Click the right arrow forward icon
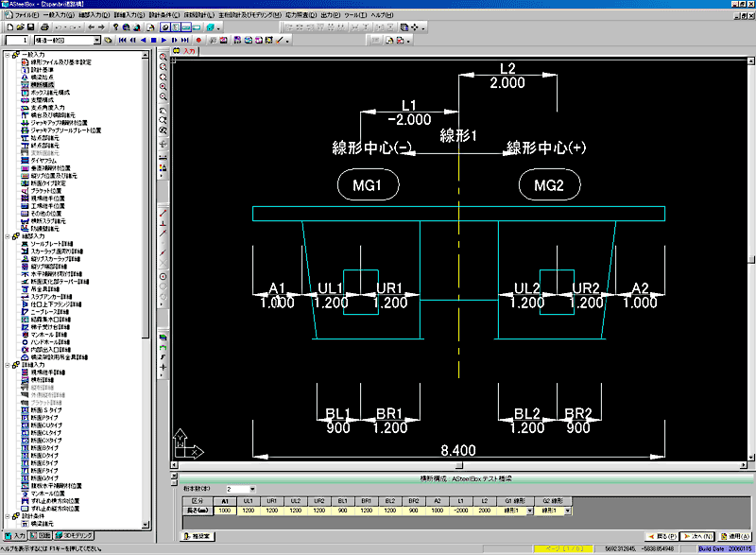Image resolution: width=756 pixels, height=555 pixels. tap(102, 27)
